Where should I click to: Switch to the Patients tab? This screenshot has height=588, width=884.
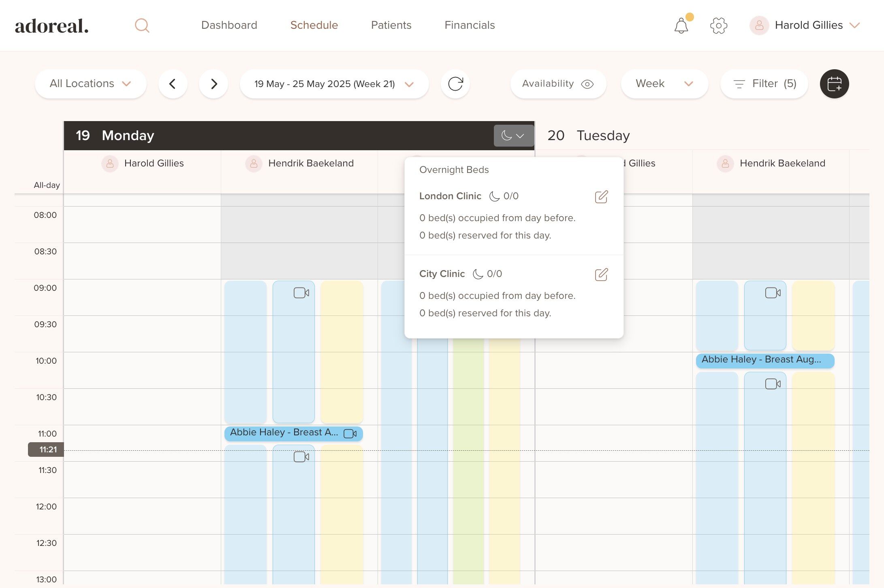coord(391,25)
